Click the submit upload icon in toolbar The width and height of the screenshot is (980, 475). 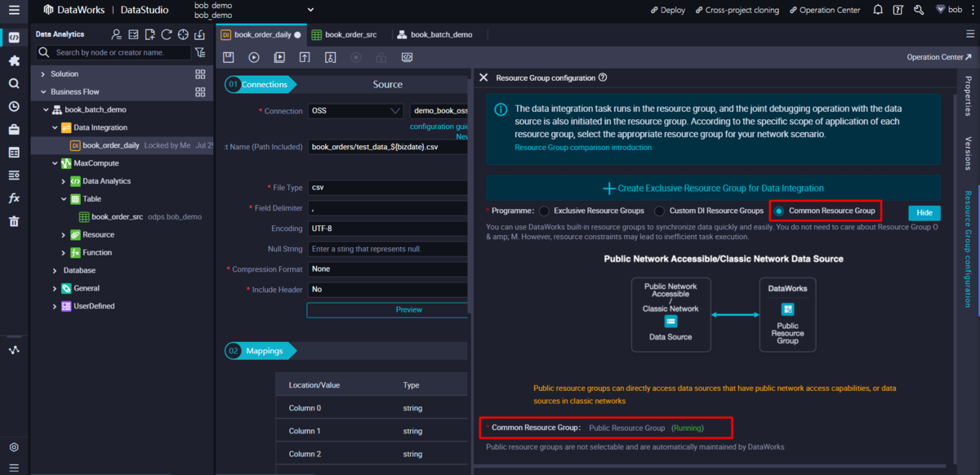point(305,57)
